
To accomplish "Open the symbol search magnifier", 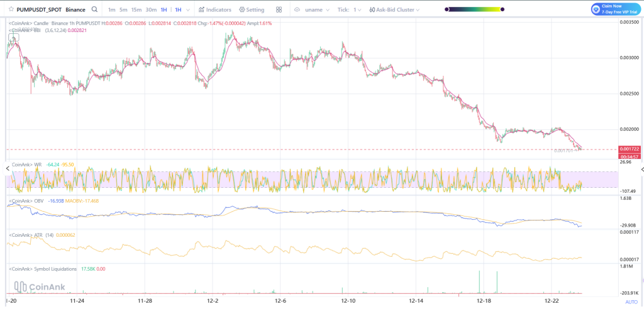I will click(x=94, y=9).
